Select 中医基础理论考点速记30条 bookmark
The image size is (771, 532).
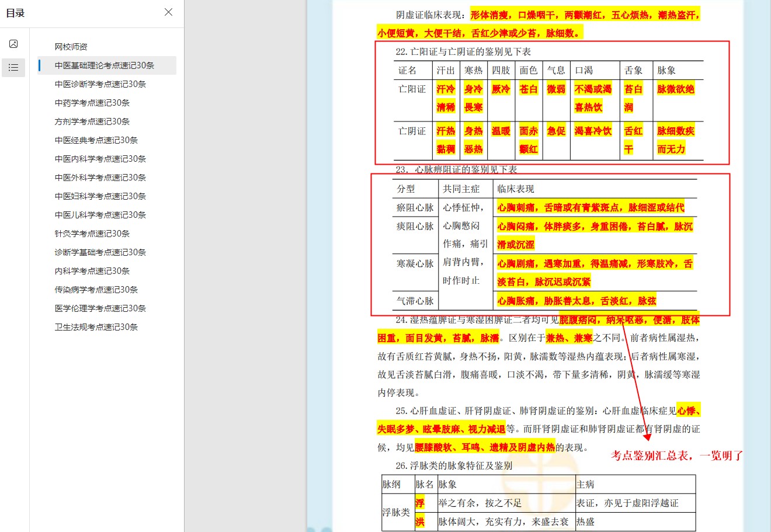coord(104,65)
